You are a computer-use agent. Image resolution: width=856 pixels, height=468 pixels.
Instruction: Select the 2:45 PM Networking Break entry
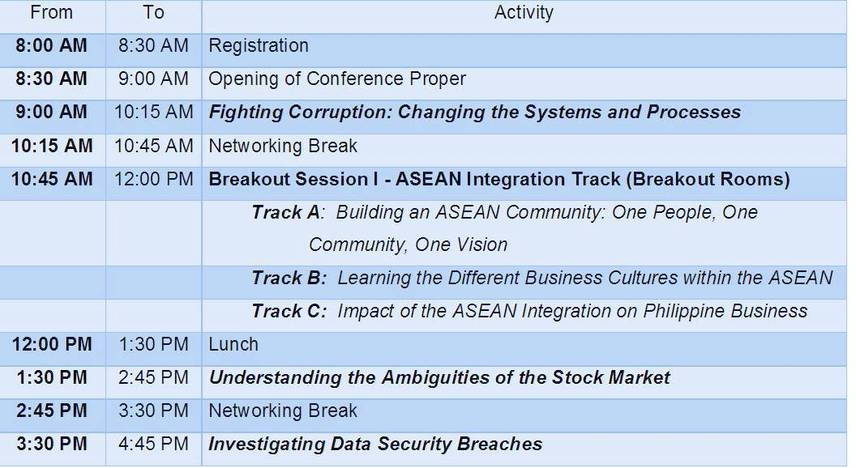282,411
